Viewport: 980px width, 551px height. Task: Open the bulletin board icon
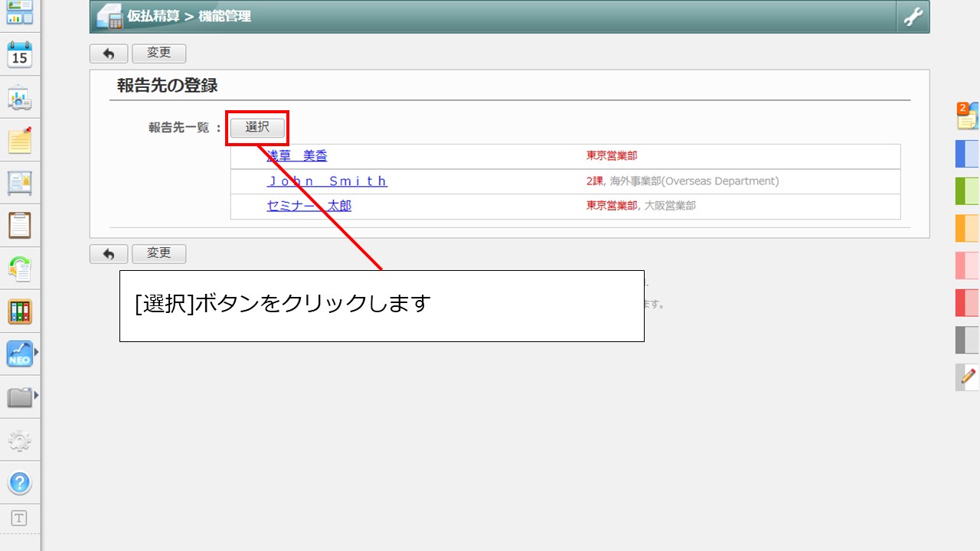19,183
